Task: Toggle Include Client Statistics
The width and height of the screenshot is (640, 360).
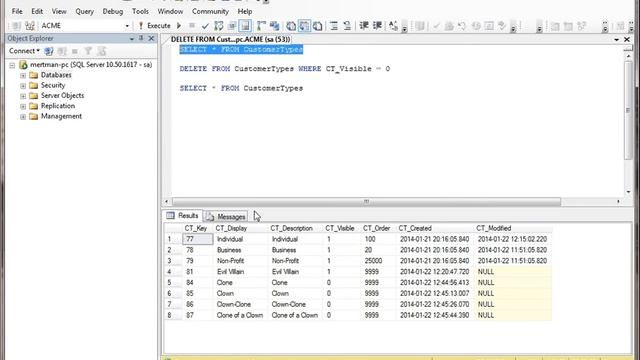Action: click(274, 26)
